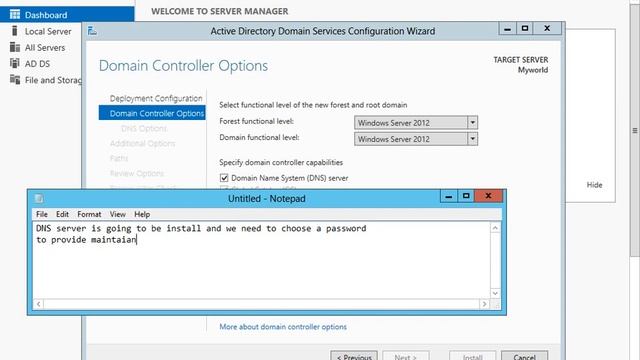This screenshot has width=640, height=360.
Task: Open Notepad File menu
Action: pos(42,214)
